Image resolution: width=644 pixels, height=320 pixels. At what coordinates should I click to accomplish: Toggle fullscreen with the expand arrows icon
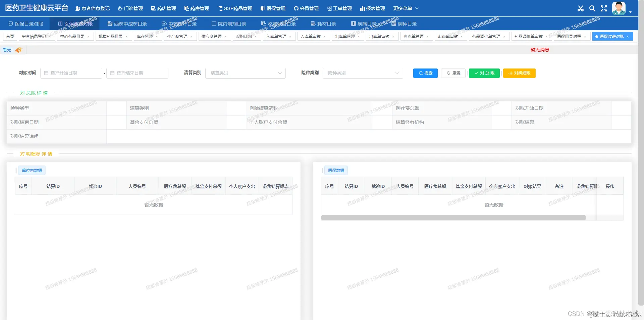(604, 8)
